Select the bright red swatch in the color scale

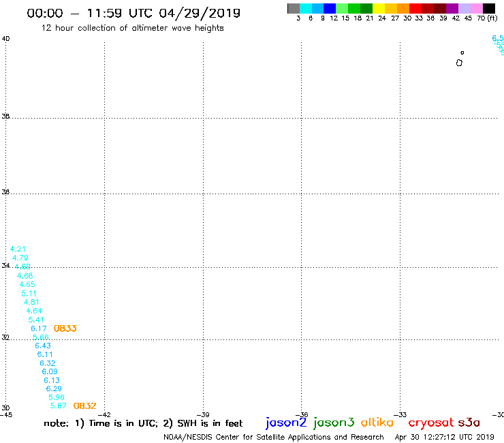(x=415, y=8)
